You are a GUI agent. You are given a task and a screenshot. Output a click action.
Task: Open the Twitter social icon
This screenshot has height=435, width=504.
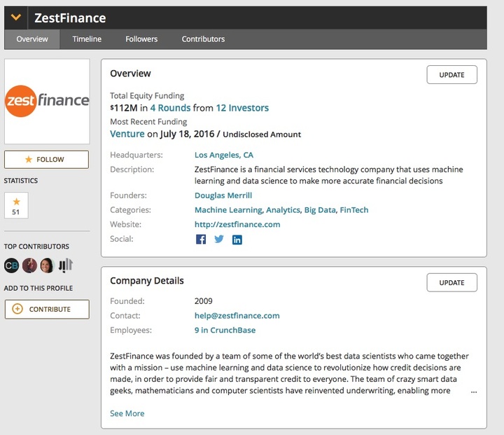click(x=219, y=239)
